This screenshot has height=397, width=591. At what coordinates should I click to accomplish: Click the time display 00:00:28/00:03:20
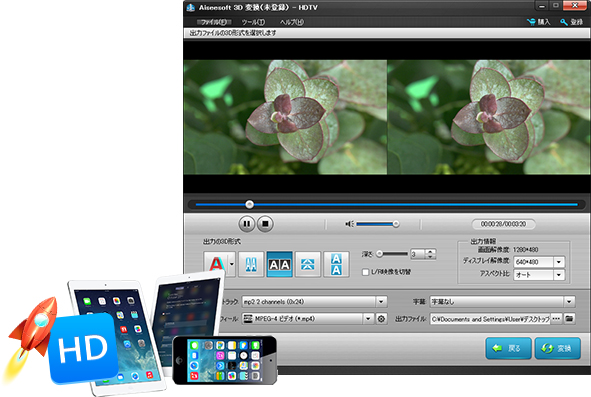(503, 224)
